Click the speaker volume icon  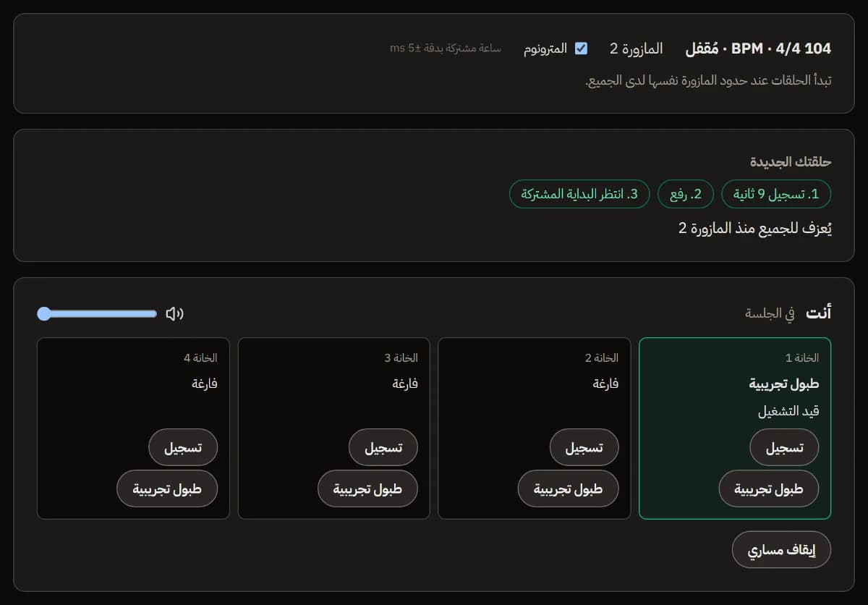(174, 313)
